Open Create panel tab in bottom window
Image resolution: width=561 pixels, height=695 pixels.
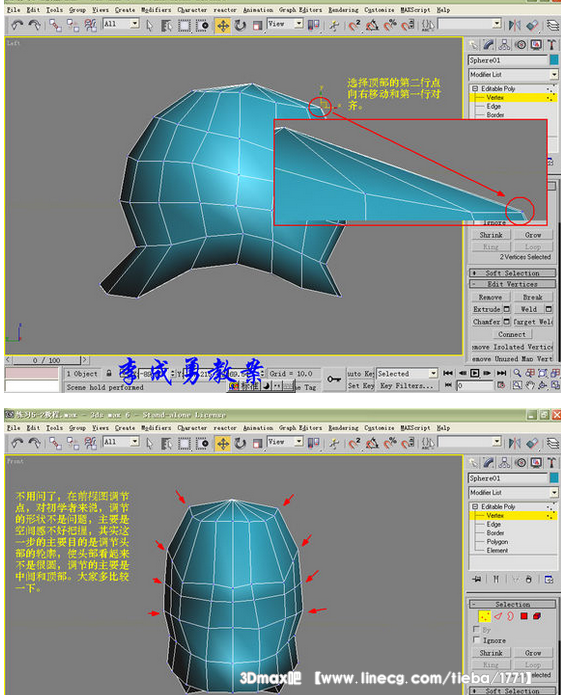click(x=473, y=463)
